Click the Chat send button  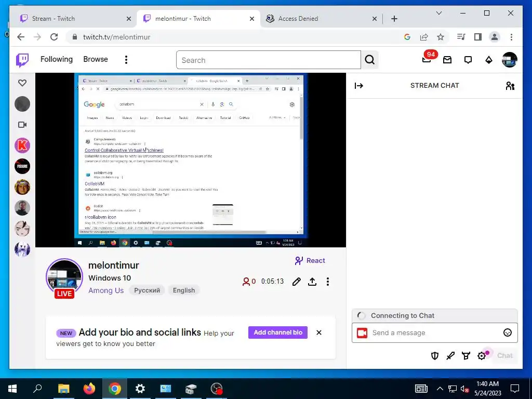tap(505, 355)
